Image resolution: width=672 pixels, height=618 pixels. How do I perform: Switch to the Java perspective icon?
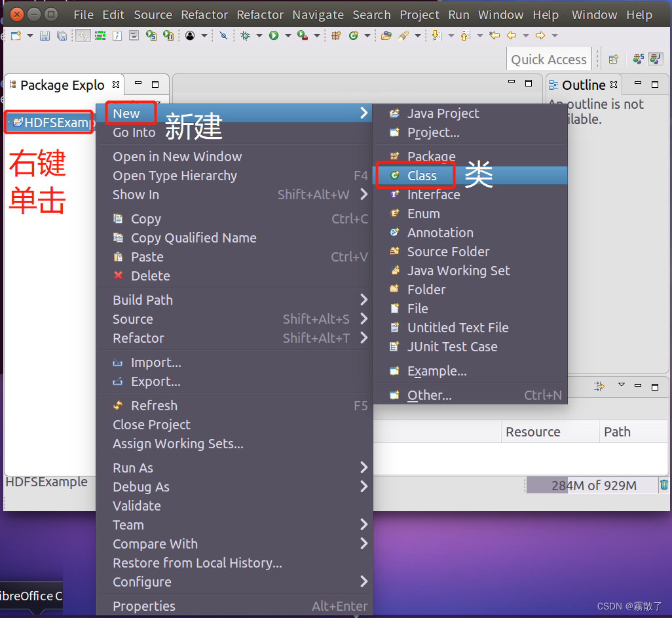click(655, 59)
